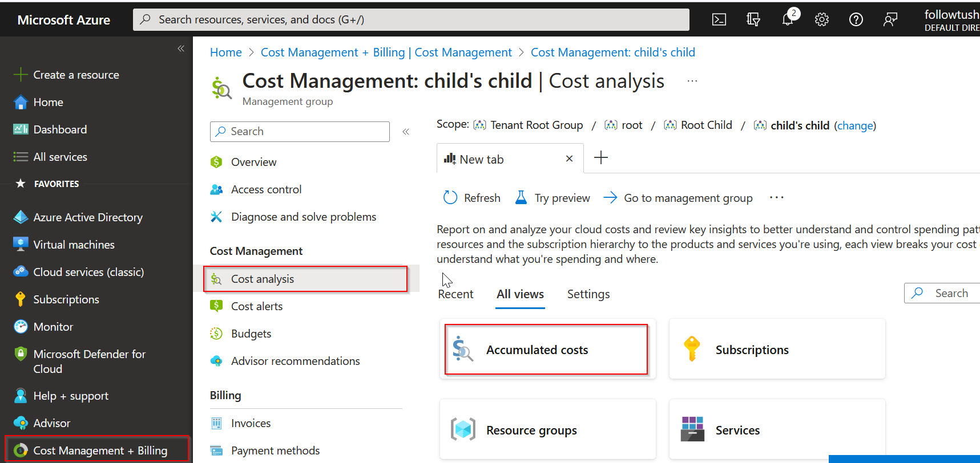Click the Home breadcrumb link
The height and width of the screenshot is (463, 980).
tap(226, 52)
